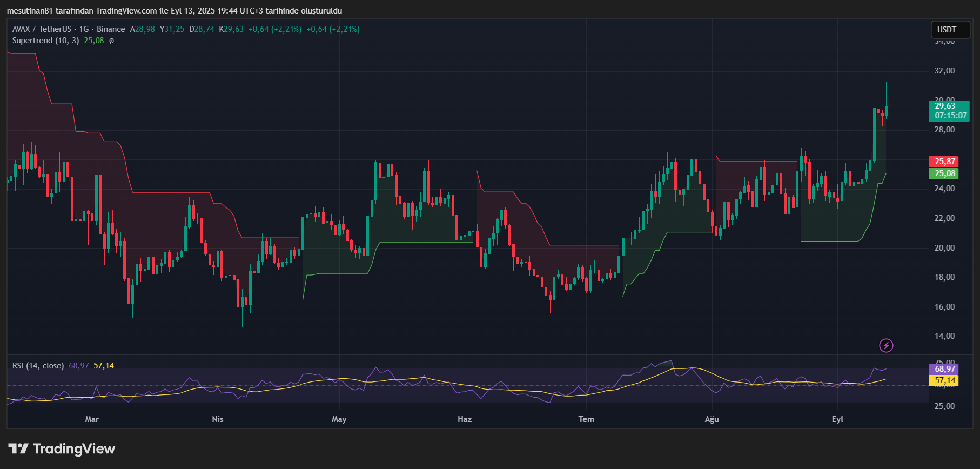Click the Eyl label on time axis
Image resolution: width=980 pixels, height=469 pixels.
[x=837, y=419]
